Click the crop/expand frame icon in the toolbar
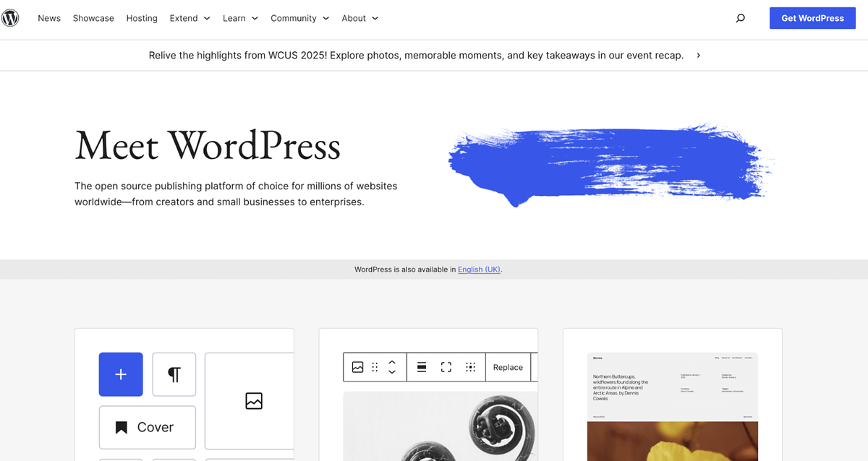868x461 pixels. pos(446,367)
